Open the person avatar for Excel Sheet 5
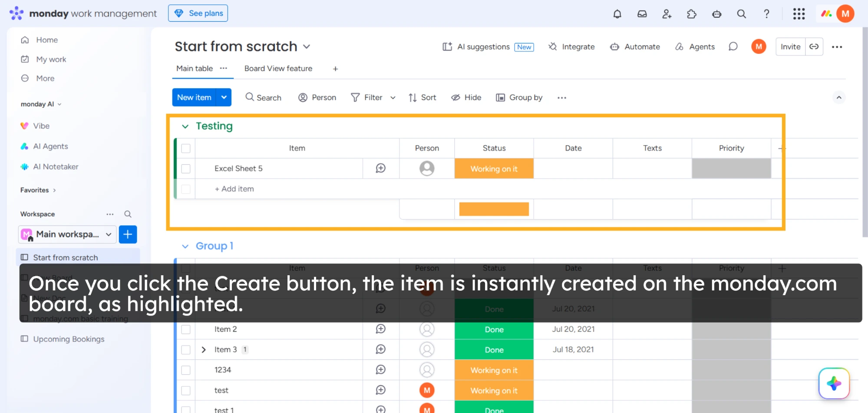This screenshot has width=868, height=413. pyautogui.click(x=427, y=168)
